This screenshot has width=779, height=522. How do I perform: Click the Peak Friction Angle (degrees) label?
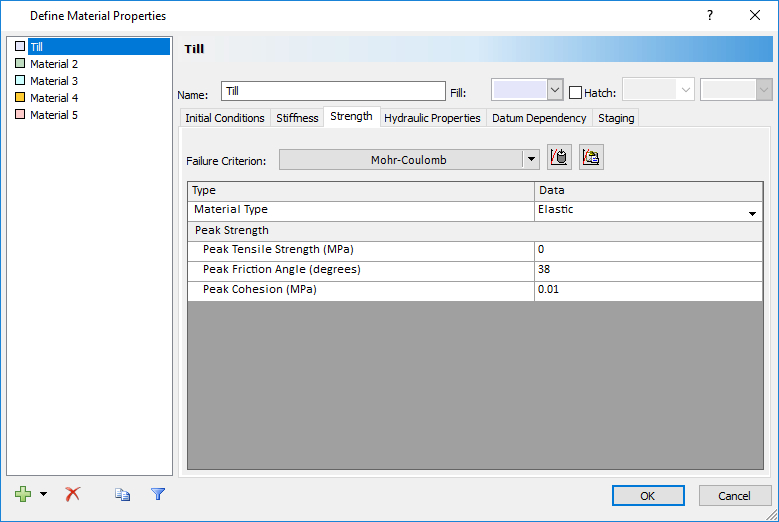point(282,269)
